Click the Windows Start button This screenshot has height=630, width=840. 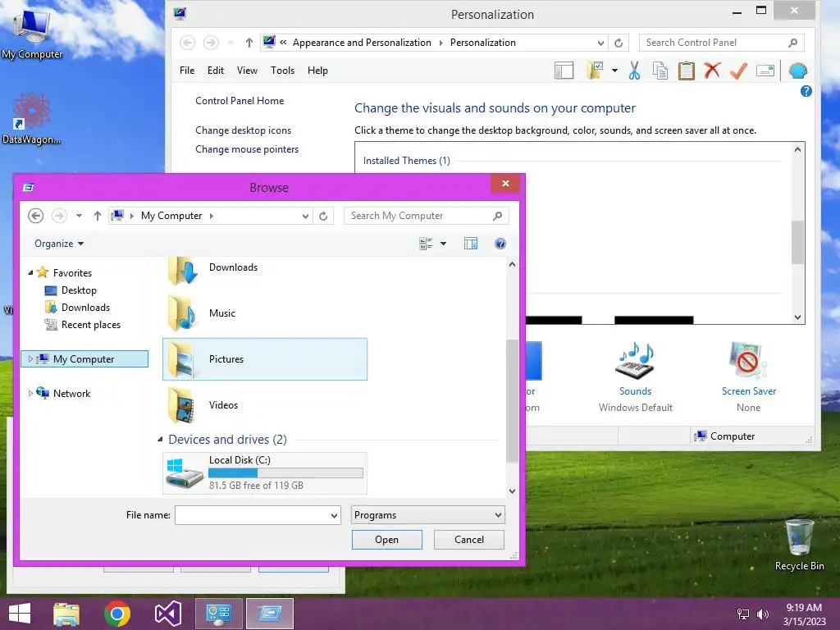[x=20, y=614]
